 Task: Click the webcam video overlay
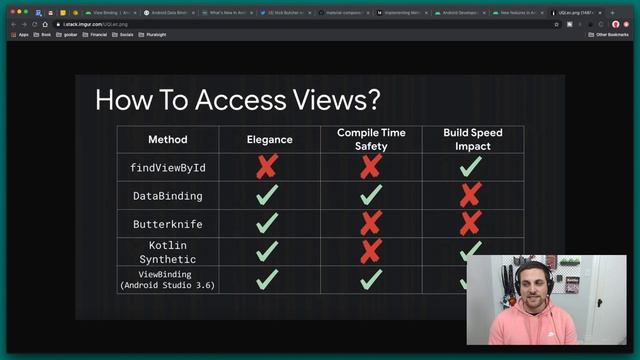[547, 300]
